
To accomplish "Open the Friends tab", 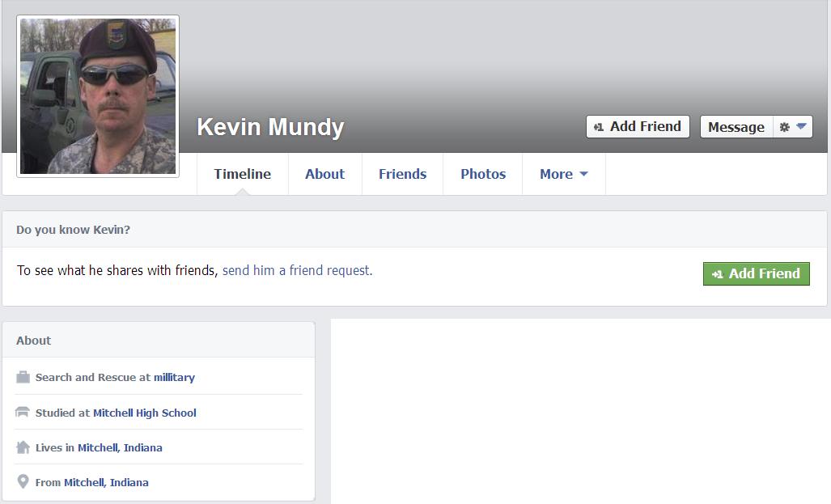I will coord(402,174).
